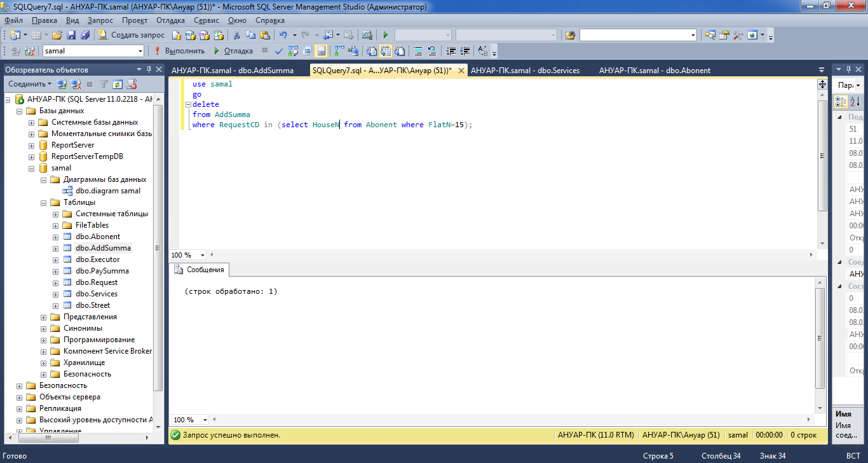Open editor zoom 100 % dropdown
This screenshot has width=868, height=463.
tap(203, 255)
